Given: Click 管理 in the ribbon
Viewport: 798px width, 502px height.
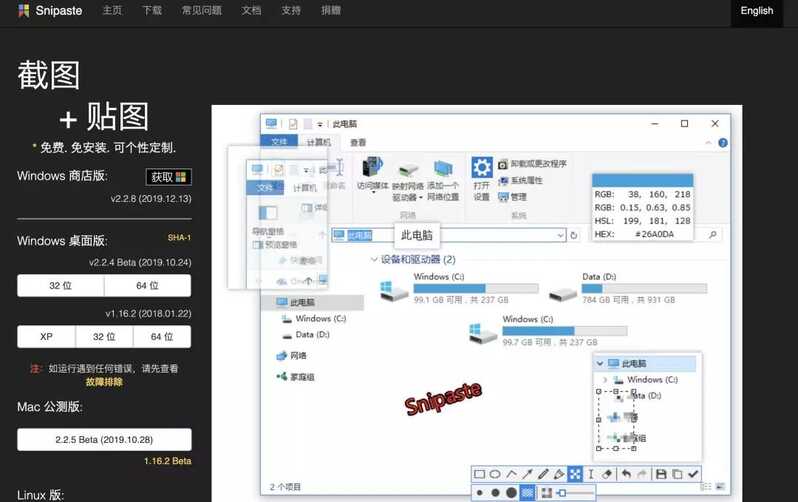Looking at the screenshot, I should (512, 197).
